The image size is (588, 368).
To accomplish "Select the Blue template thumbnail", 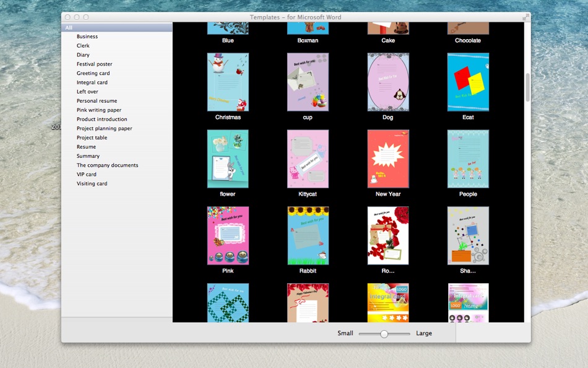I will click(x=228, y=28).
